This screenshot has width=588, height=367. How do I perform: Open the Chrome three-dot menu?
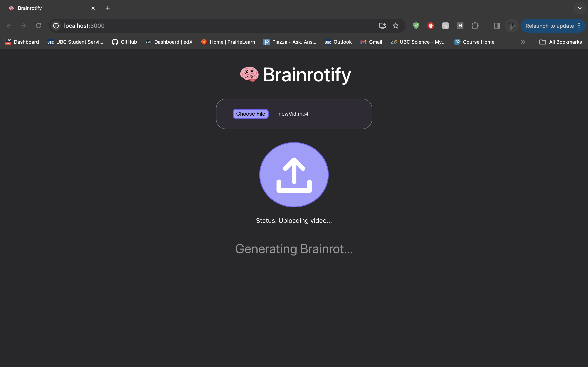click(579, 26)
